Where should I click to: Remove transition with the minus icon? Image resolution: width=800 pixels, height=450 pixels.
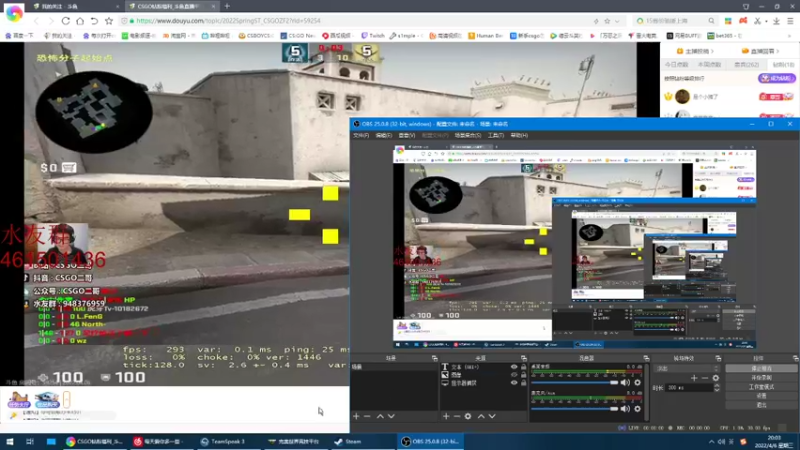pyautogui.click(x=705, y=378)
